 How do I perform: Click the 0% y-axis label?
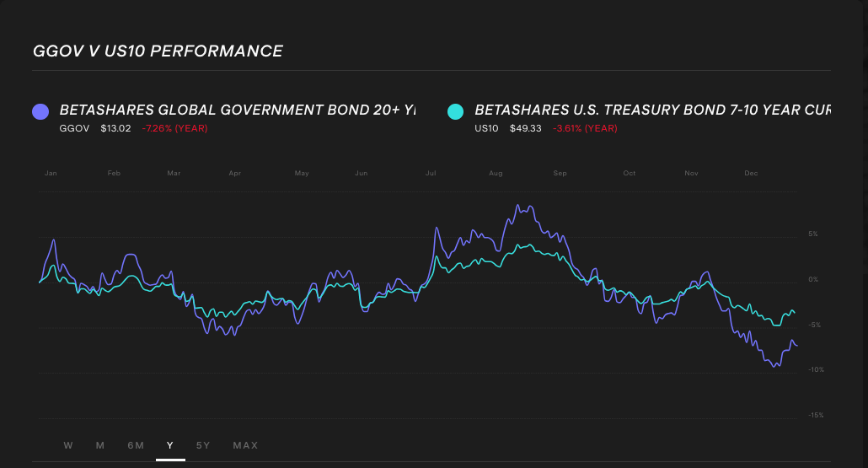click(812, 280)
